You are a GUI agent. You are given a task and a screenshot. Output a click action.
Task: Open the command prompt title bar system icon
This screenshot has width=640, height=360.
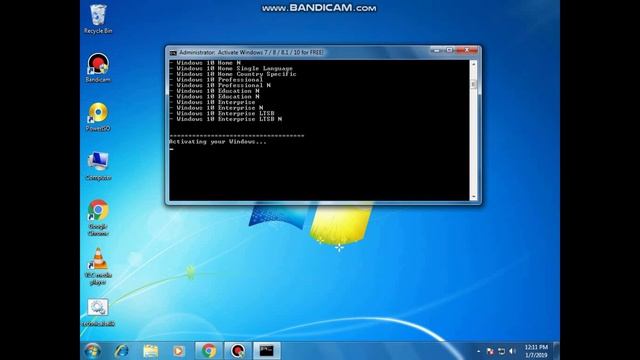tap(173, 53)
